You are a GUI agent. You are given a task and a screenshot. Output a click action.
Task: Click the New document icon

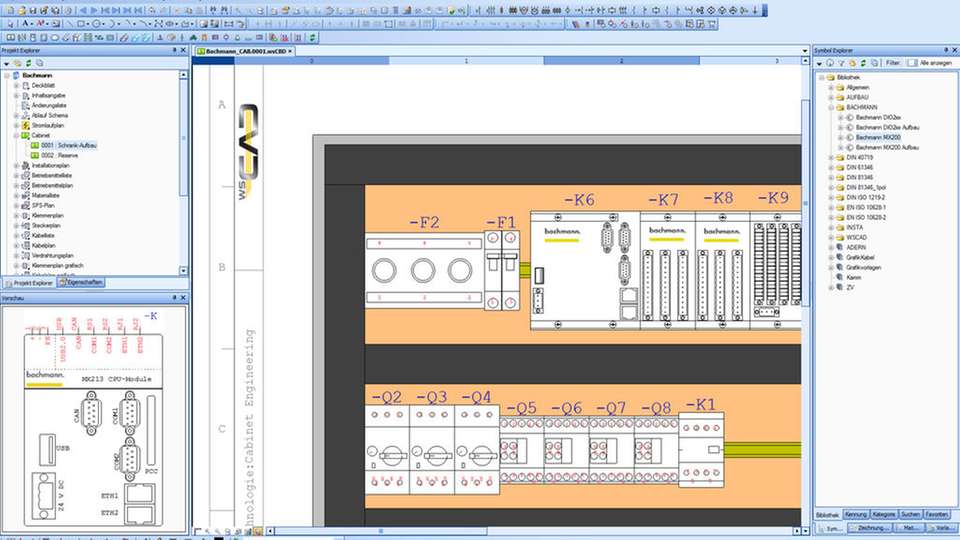pyautogui.click(x=10, y=10)
